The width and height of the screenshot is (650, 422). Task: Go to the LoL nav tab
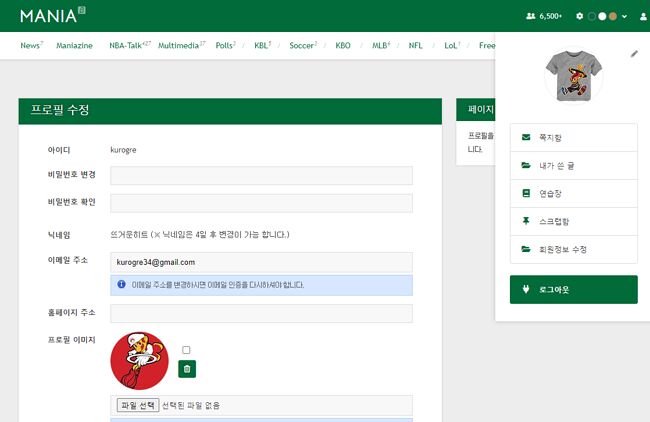[452, 45]
